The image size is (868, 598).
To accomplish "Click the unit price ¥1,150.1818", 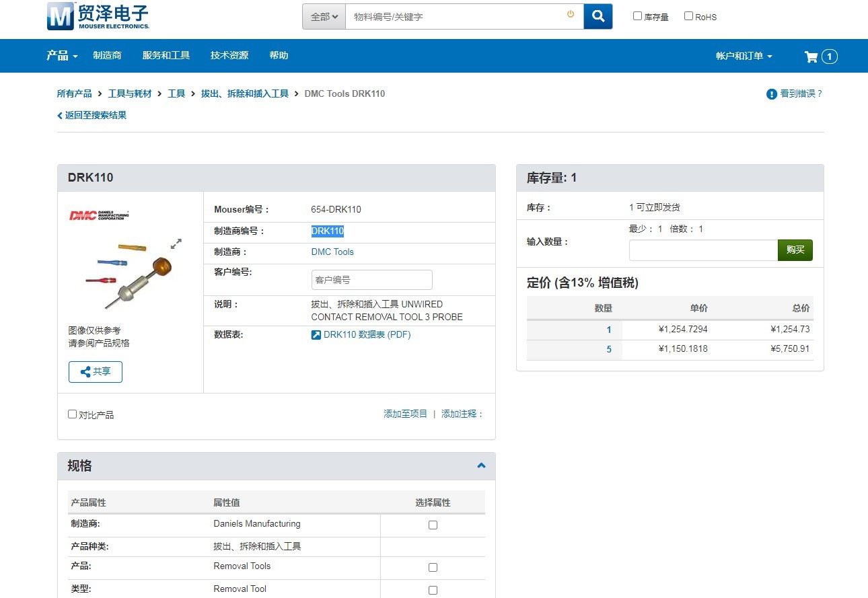I will coord(683,350).
